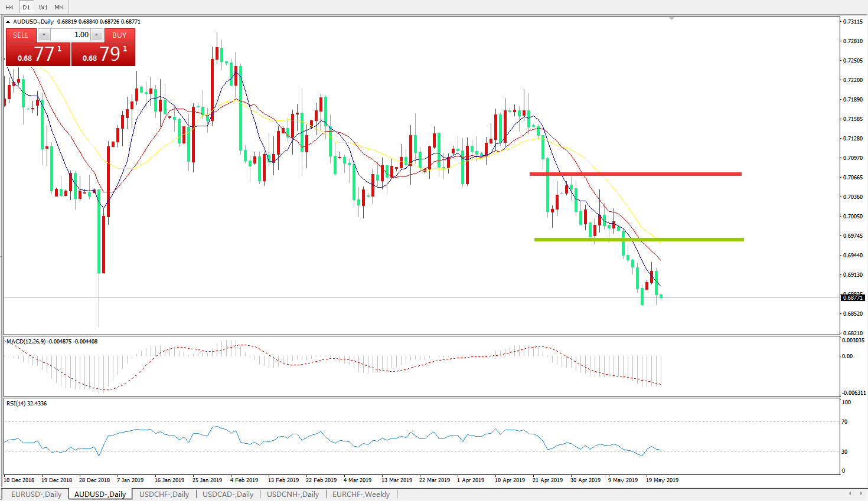Open the USDCNH-,Daily chart tab
This screenshot has width=868, height=501.
tap(293, 495)
